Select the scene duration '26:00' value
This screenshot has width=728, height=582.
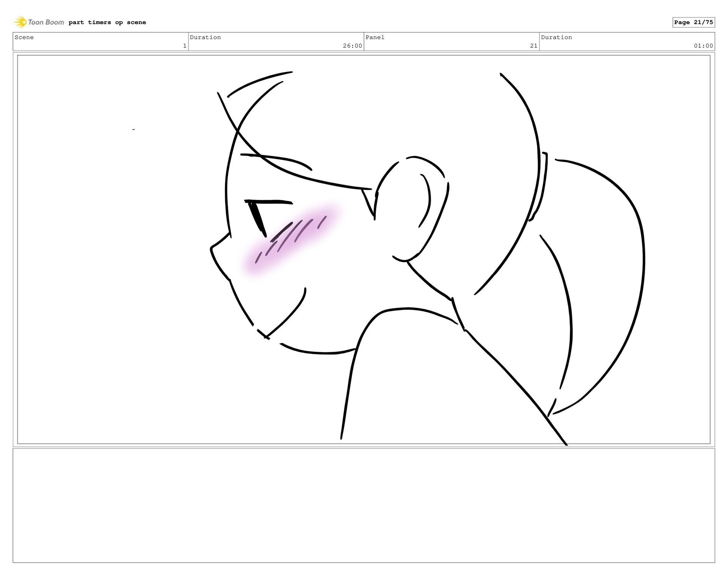pyautogui.click(x=353, y=46)
